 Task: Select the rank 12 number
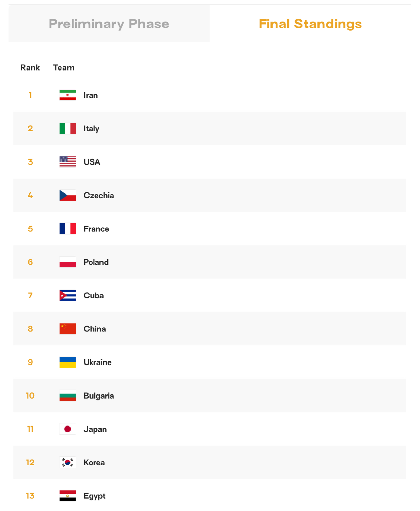(30, 462)
